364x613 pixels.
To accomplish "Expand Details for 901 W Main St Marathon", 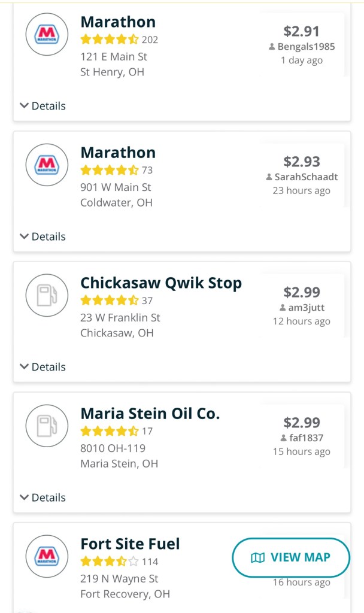I will tap(43, 236).
